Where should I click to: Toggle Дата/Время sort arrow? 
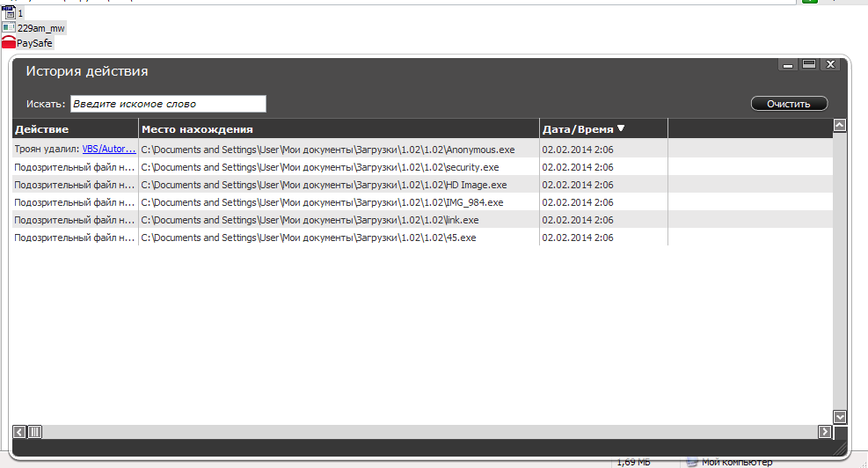click(x=621, y=128)
